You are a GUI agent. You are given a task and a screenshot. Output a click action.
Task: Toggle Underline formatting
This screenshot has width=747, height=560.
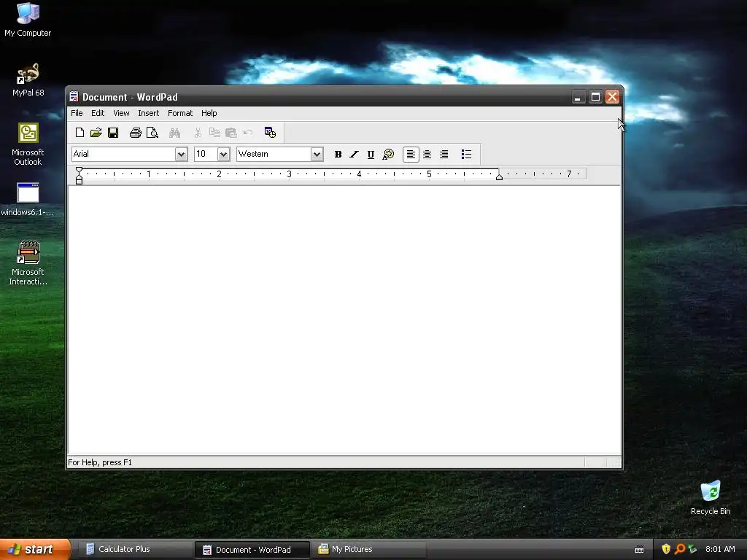tap(371, 155)
